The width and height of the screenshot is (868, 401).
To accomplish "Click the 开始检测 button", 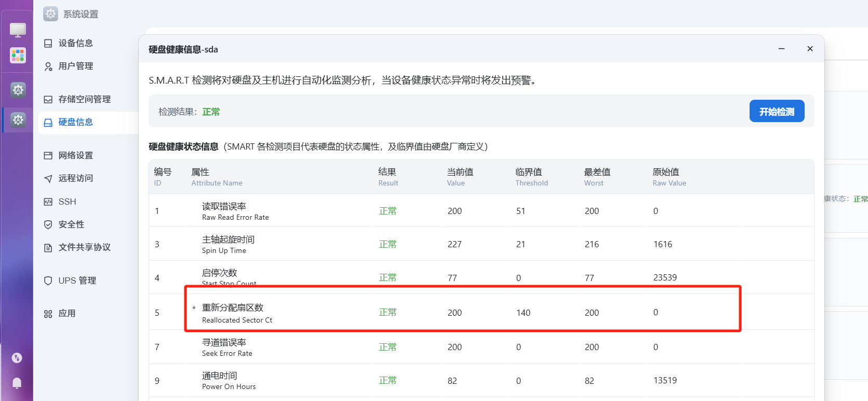I will click(776, 111).
